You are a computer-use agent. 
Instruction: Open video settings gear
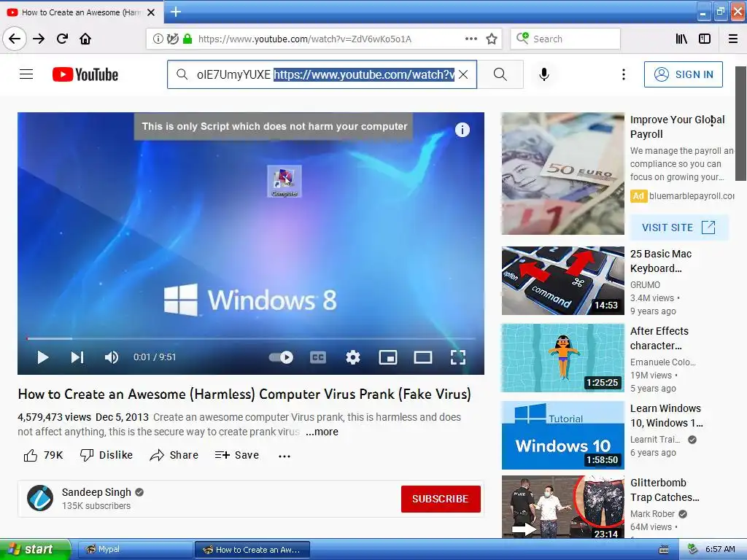(x=353, y=357)
